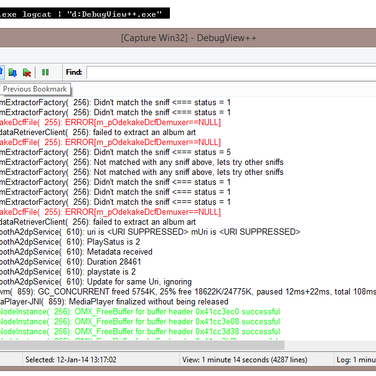Click the '[Capture Win32] - DebugView++' title bar
Viewport: 376px width, 376px height.
188,38
